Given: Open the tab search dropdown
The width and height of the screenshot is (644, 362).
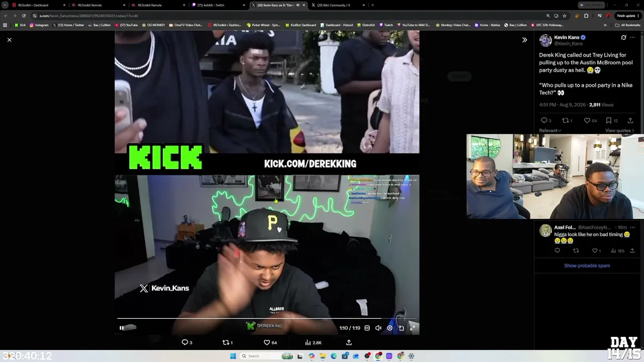Looking at the screenshot, I should [5, 5].
